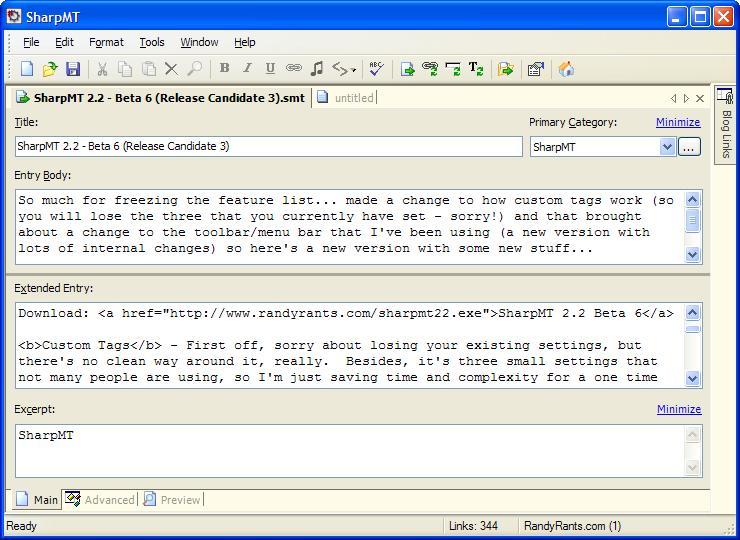Post the entry with the green arrow document icon
The width and height of the screenshot is (740, 540).
[x=407, y=69]
